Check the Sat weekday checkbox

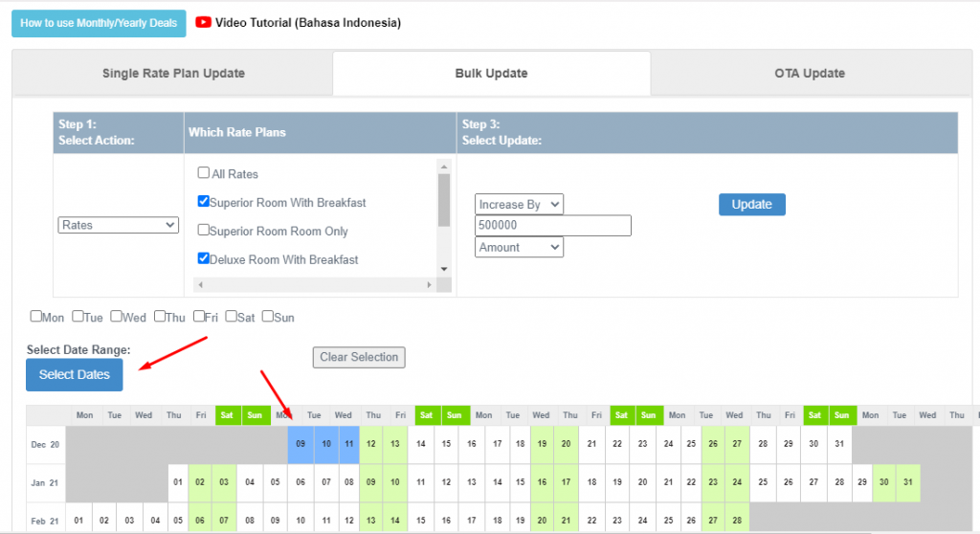232,317
